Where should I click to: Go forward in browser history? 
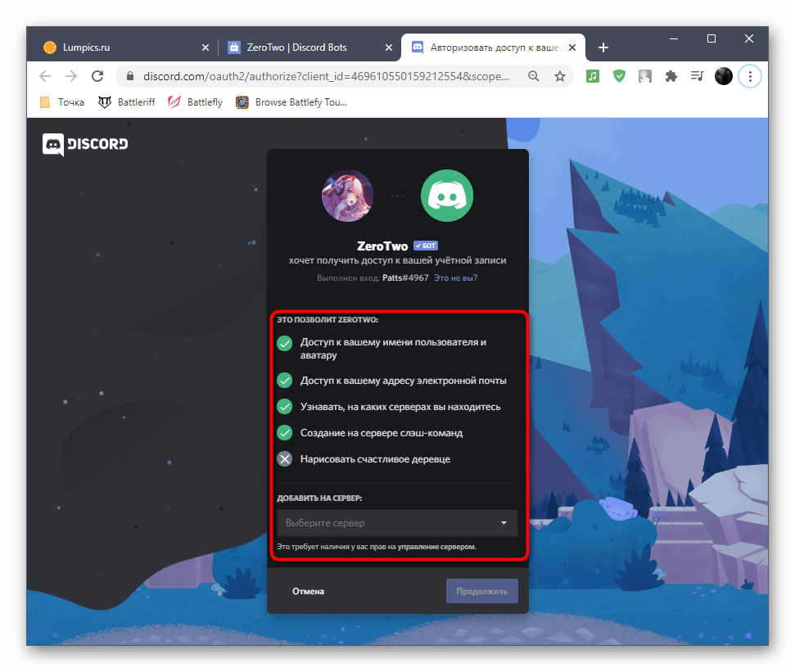click(71, 76)
